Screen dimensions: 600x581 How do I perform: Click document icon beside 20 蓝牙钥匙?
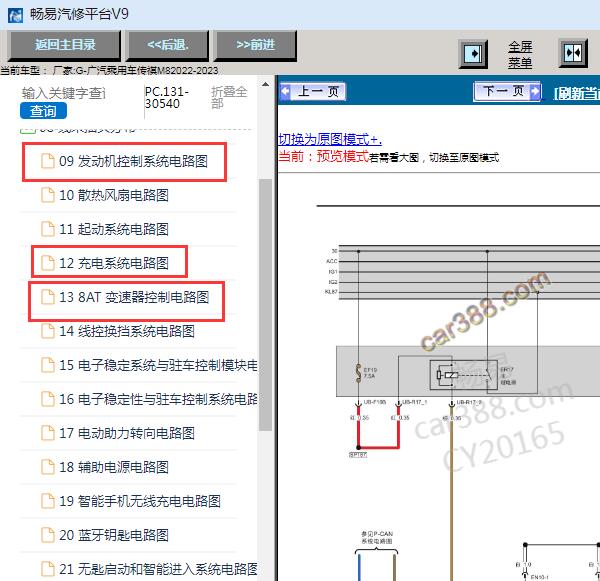(x=47, y=535)
